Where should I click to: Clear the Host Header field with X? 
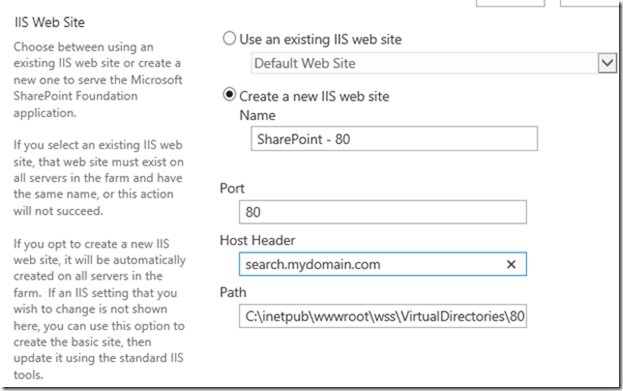click(x=511, y=264)
